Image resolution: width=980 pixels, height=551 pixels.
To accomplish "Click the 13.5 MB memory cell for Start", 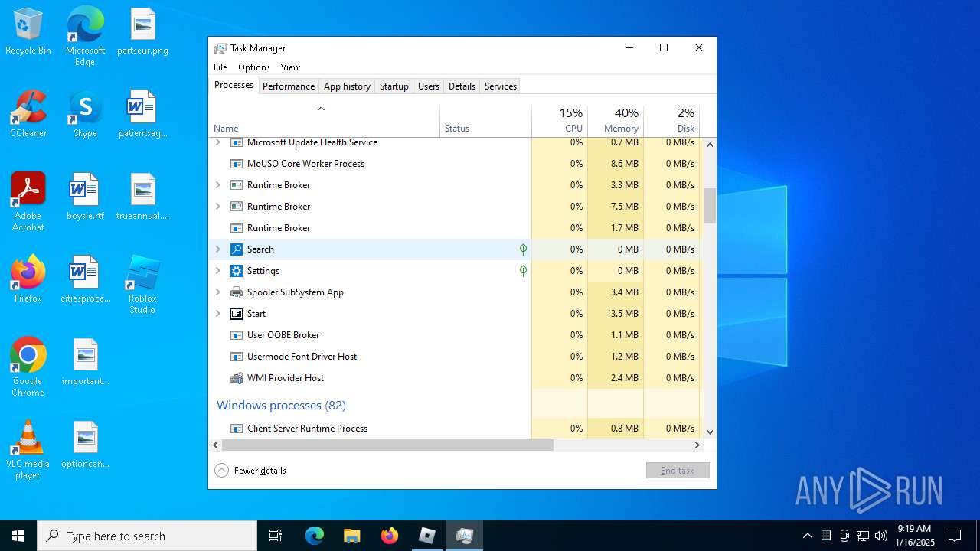I will point(616,314).
